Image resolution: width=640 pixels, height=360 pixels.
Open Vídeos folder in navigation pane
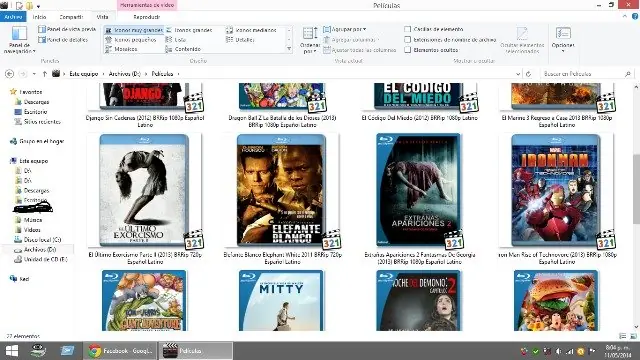click(x=32, y=230)
